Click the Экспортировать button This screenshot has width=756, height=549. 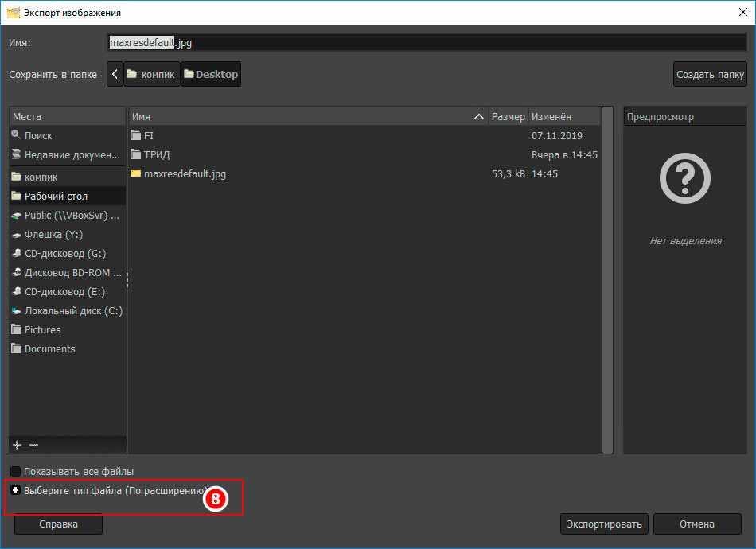click(x=604, y=524)
